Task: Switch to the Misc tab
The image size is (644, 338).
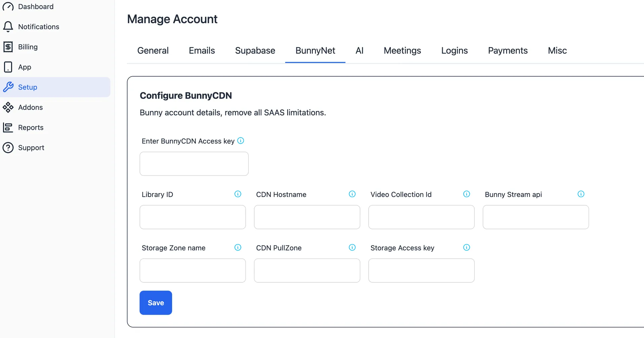Action: click(x=557, y=51)
